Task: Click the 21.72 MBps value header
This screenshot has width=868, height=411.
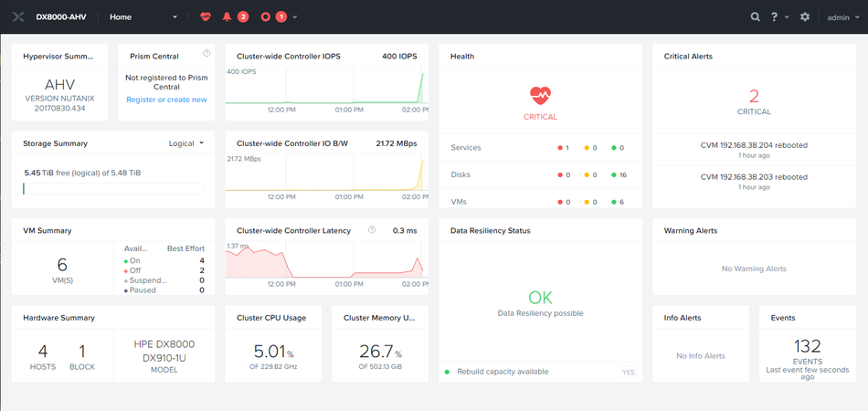Action: coord(397,143)
